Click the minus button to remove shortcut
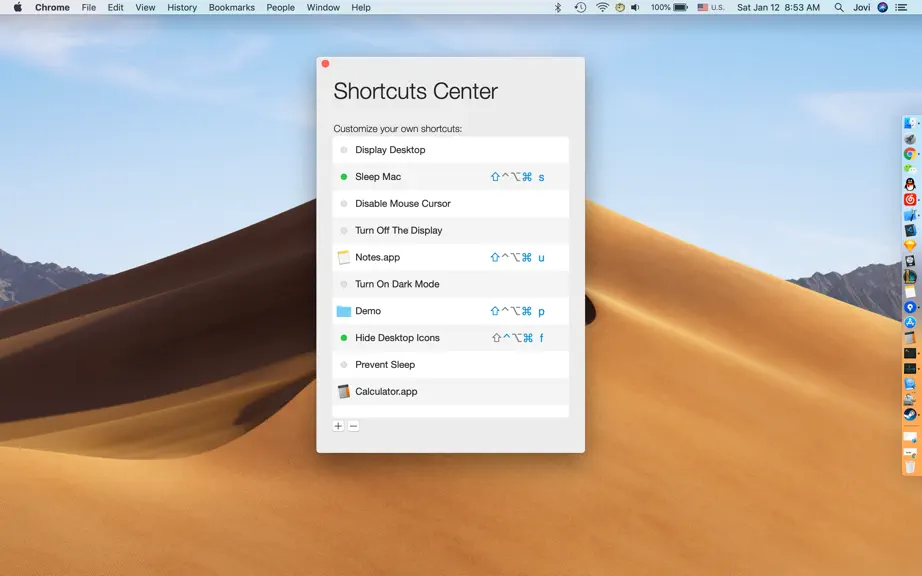The width and height of the screenshot is (922, 576). click(353, 426)
